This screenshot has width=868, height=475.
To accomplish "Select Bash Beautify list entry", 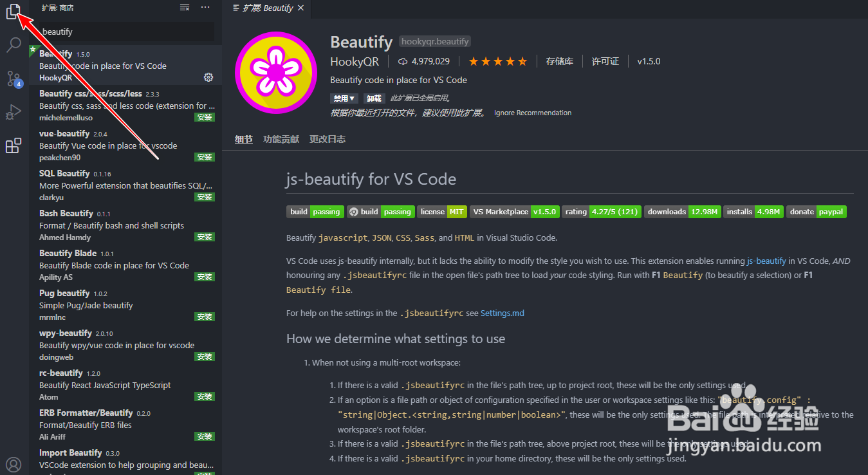I will click(x=125, y=225).
